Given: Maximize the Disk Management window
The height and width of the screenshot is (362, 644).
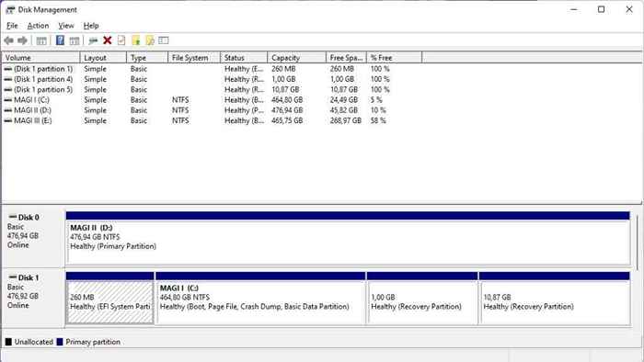Looking at the screenshot, I should click(602, 9).
